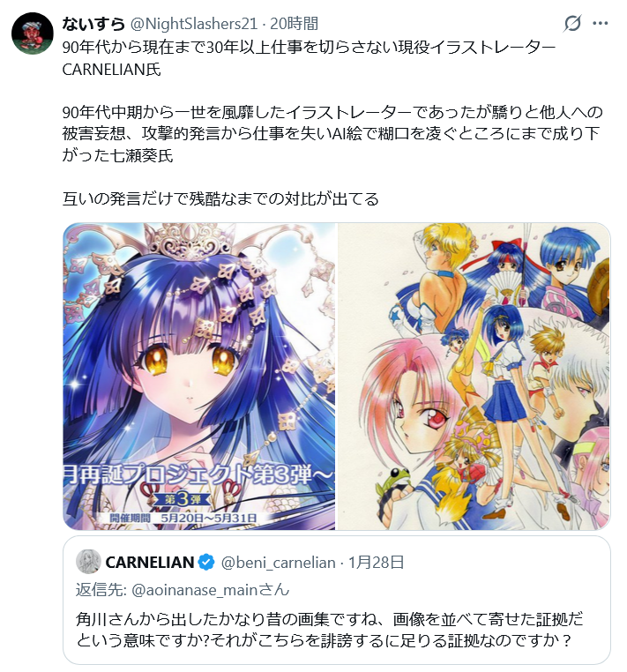This screenshot has height=672, width=627.
Task: Click the CARNELIAN verified blue checkmark badge
Action: (207, 563)
